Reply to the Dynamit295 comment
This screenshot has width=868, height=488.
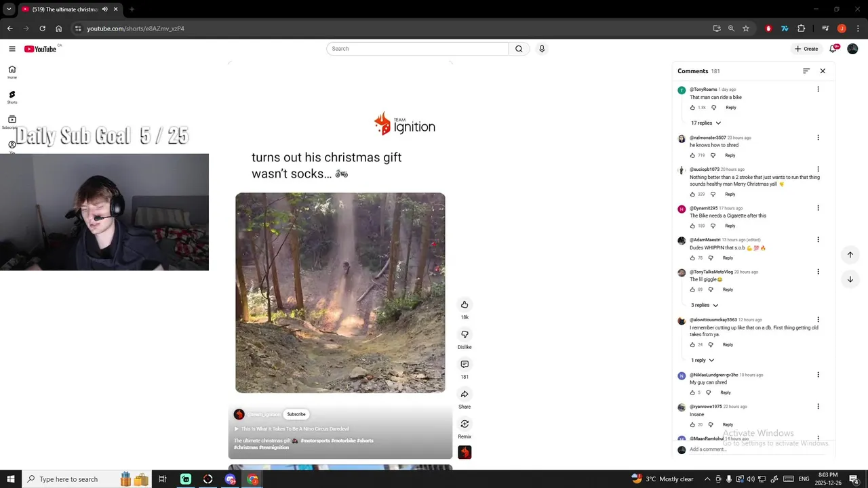pos(730,226)
